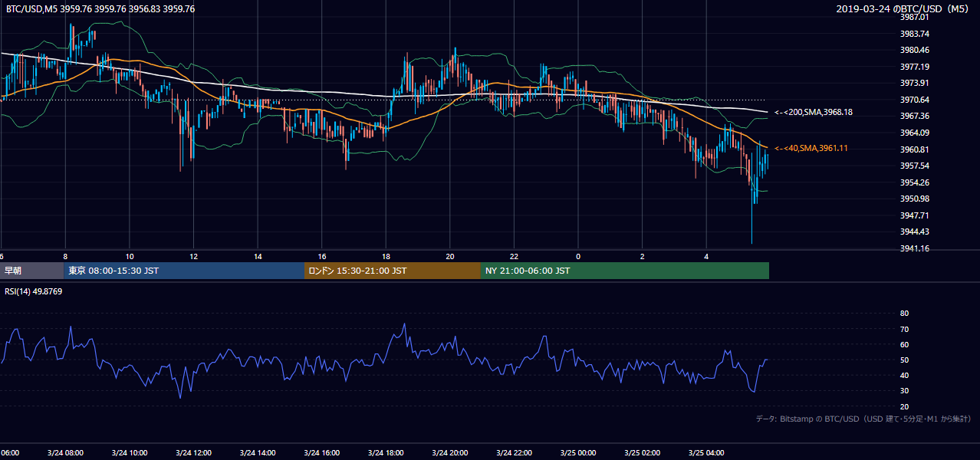The image size is (980, 460).
Task: Click price axis label 3970.64
Action: 914,100
